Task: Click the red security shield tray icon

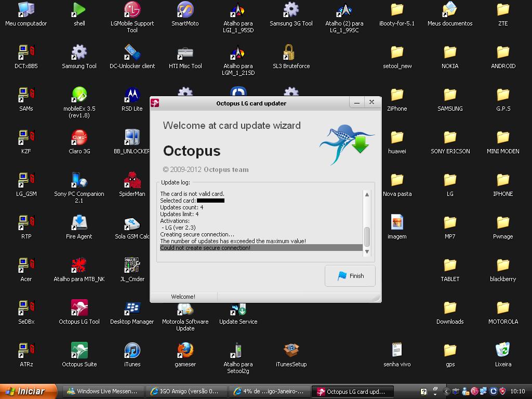Action: tap(502, 392)
